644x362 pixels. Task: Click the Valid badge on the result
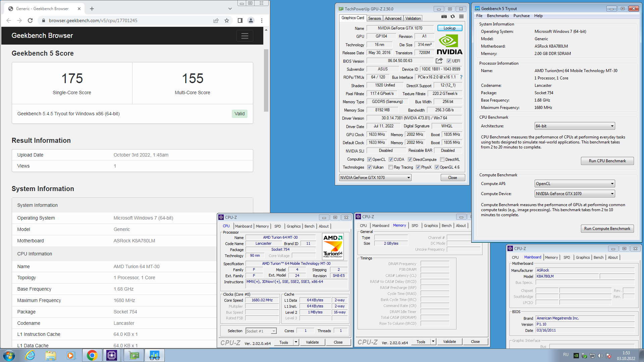pos(239,114)
